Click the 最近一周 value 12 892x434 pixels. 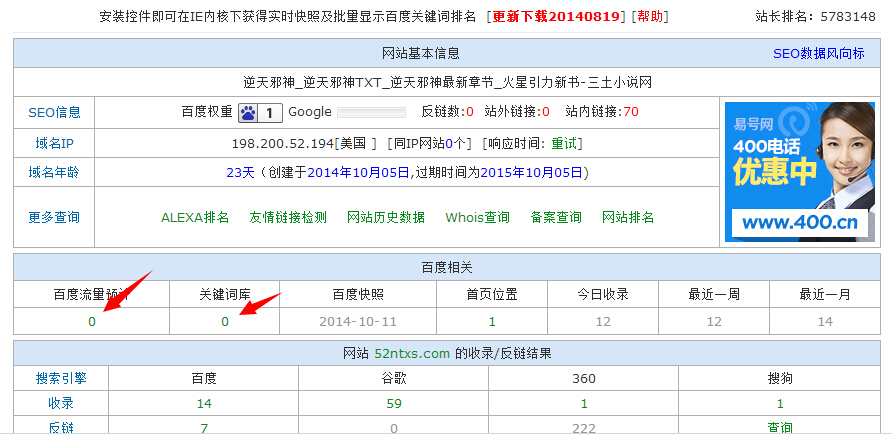pos(714,322)
